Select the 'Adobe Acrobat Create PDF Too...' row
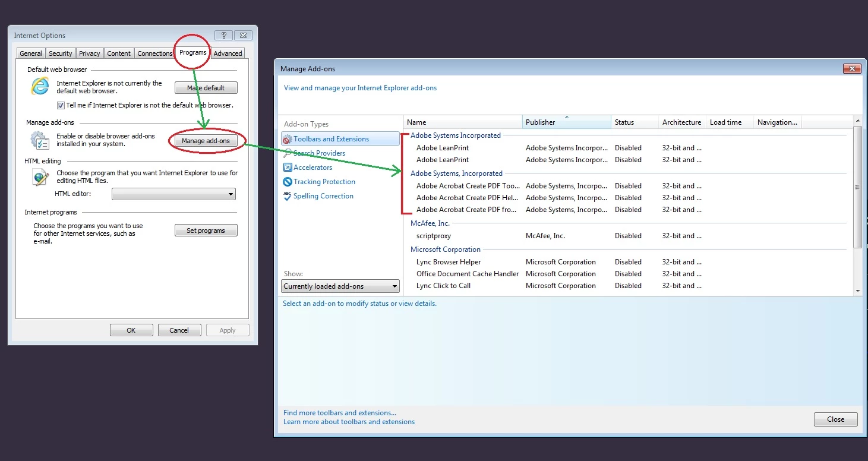The width and height of the screenshot is (868, 461). tap(628, 186)
